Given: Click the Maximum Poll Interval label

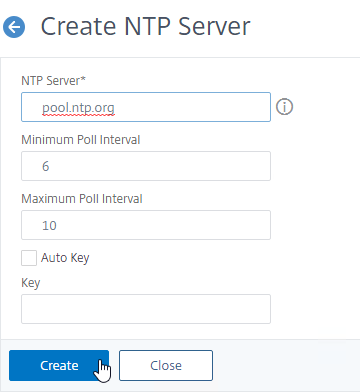Looking at the screenshot, I should coord(82,199).
